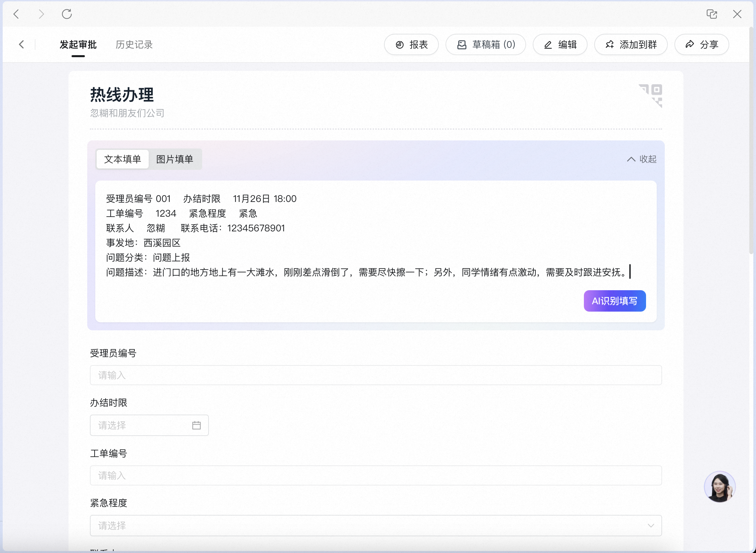Viewport: 756px width, 553px height.
Task: Click the 工单编号 input field
Action: click(x=376, y=476)
